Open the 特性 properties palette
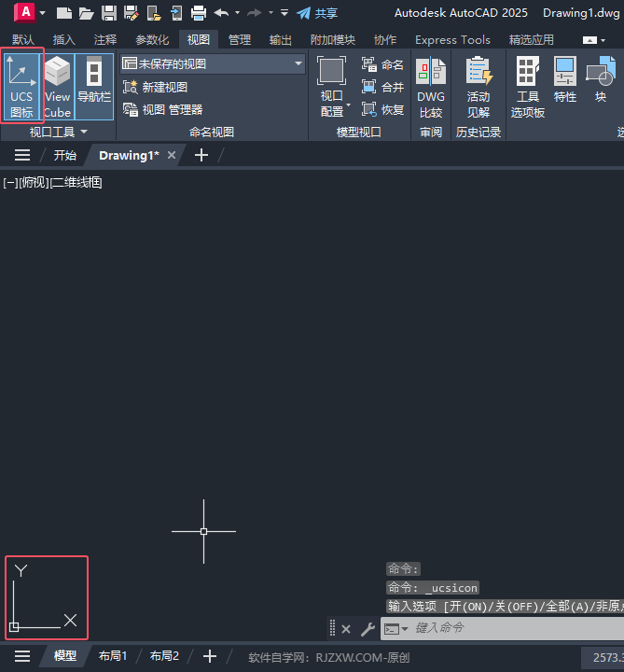This screenshot has height=672, width=624. pos(565,79)
